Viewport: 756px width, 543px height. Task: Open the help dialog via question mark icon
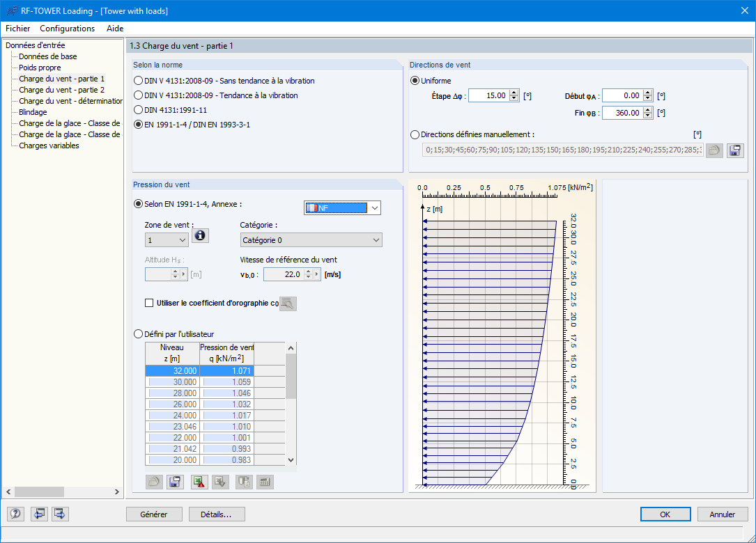coord(15,514)
